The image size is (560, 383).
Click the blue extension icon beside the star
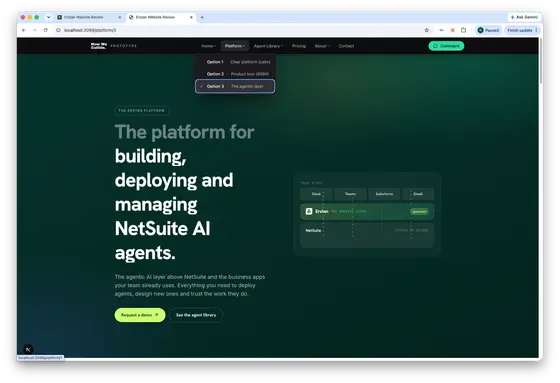pyautogui.click(x=441, y=30)
